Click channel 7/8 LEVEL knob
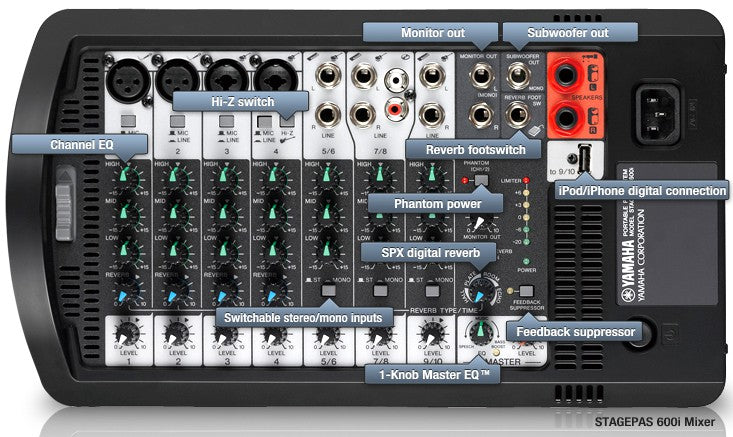 [x=379, y=336]
